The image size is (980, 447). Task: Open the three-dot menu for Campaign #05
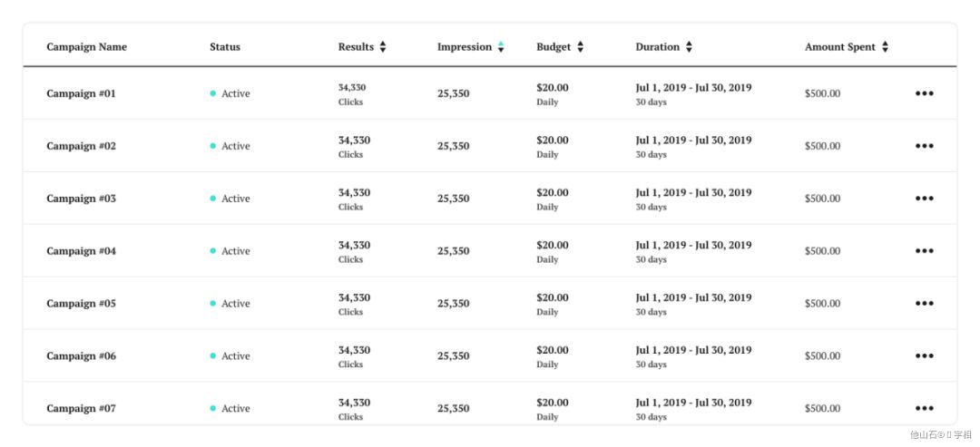tap(925, 304)
